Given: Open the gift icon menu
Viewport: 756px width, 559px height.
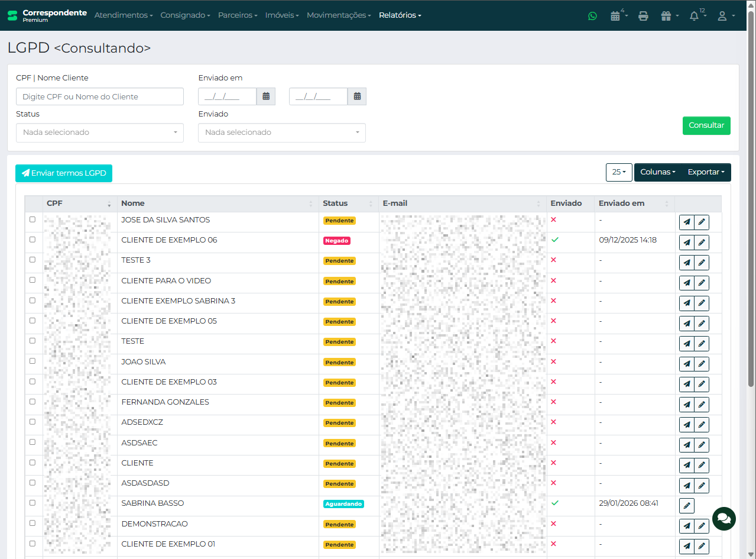Looking at the screenshot, I should coord(666,16).
